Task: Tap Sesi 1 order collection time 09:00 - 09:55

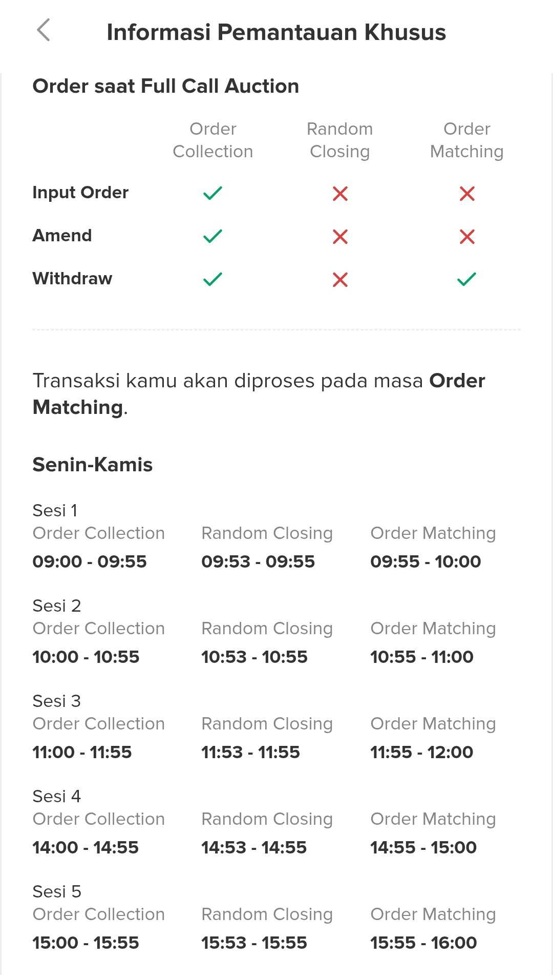Action: (x=90, y=561)
